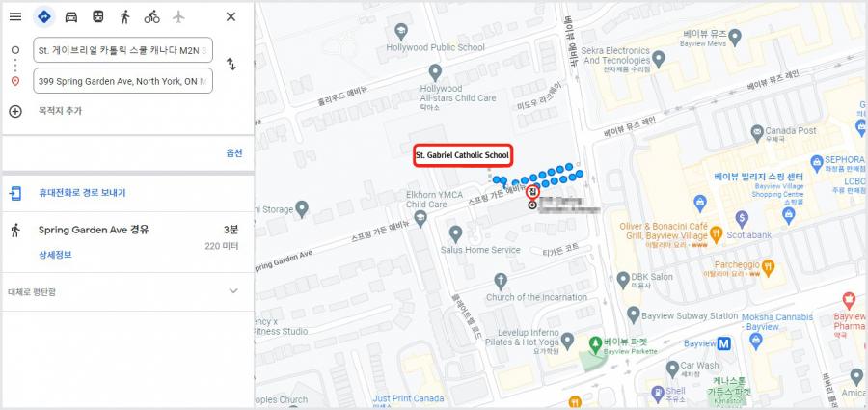Viewport: 868px width, 410px height.
Task: Select cycling travel mode icon
Action: 151,16
